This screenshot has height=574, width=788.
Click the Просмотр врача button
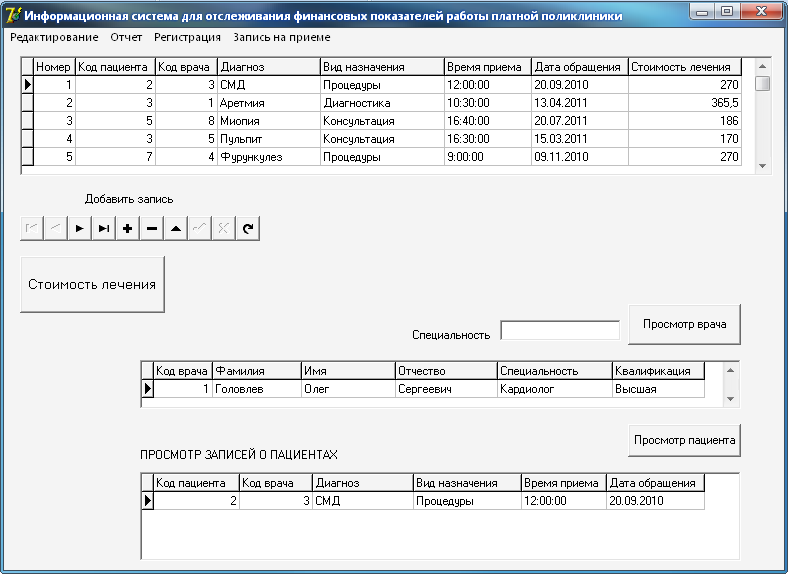tap(684, 324)
